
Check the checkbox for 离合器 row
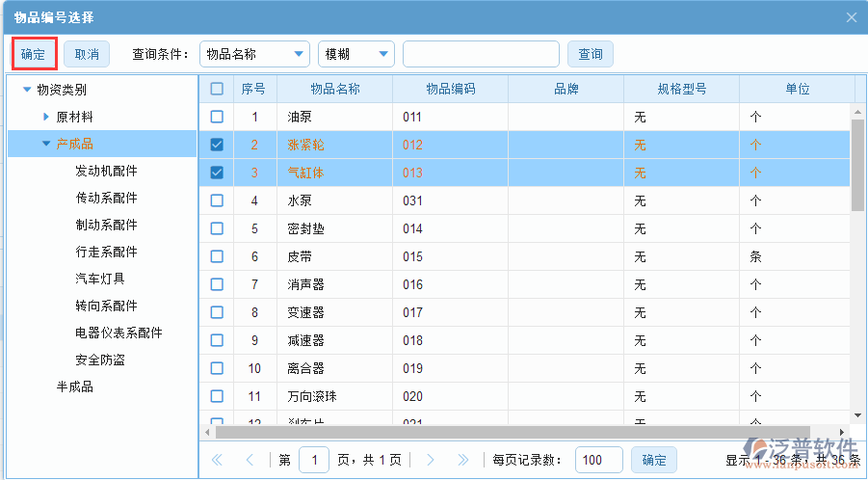(x=217, y=368)
